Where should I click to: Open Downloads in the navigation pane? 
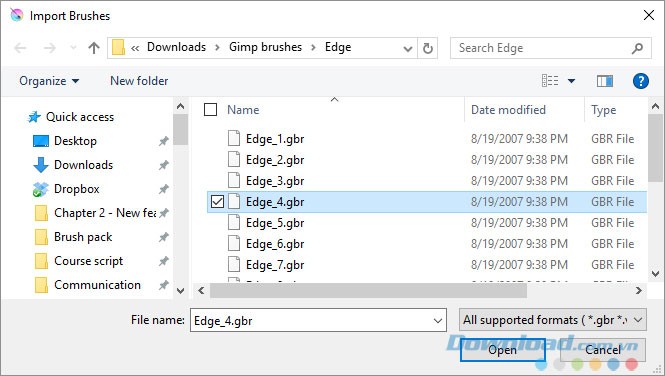(73, 165)
